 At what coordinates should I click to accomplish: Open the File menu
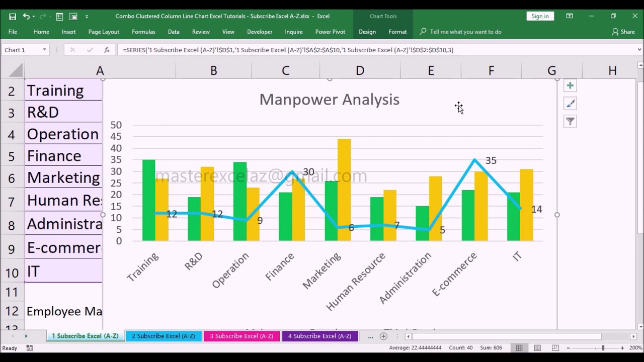(x=13, y=32)
